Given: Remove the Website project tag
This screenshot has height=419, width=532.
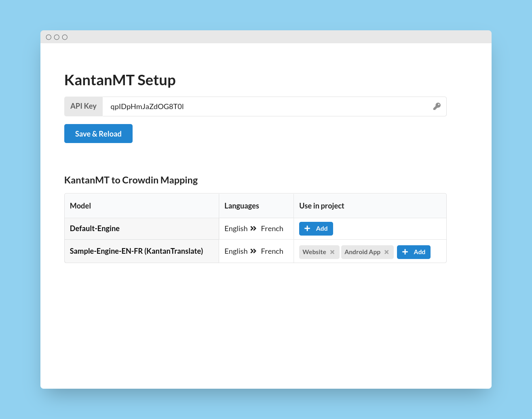Looking at the screenshot, I should 332,252.
